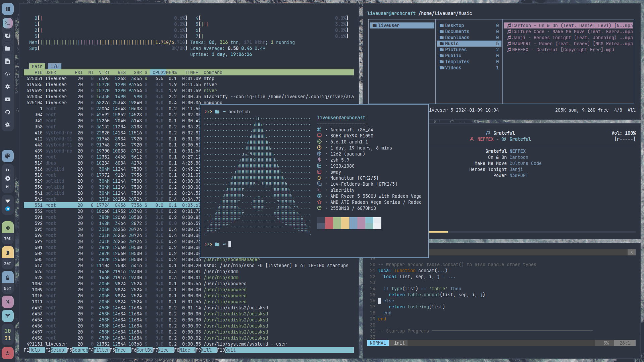Image resolution: width=644 pixels, height=362 pixels.
Task: Open the theme palette icon
Action: (7, 156)
